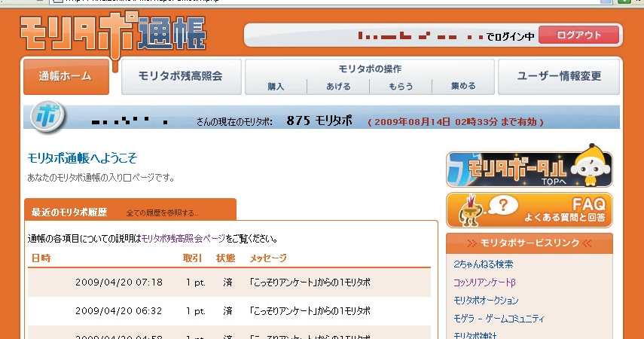The image size is (644, 339).
Task: Click the メッセージ column header
Action: point(268,258)
